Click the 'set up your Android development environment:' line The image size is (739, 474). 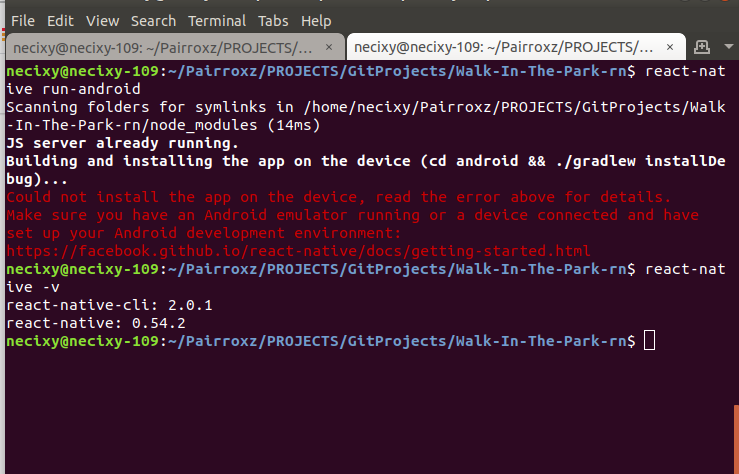tap(204, 233)
